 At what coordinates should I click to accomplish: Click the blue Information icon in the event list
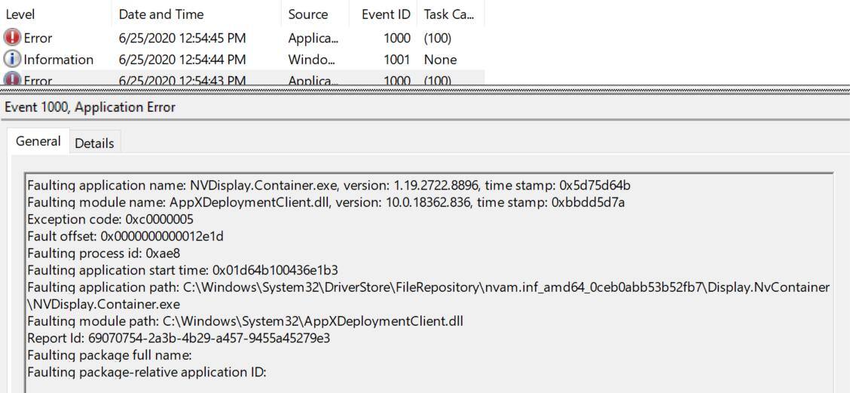13,59
